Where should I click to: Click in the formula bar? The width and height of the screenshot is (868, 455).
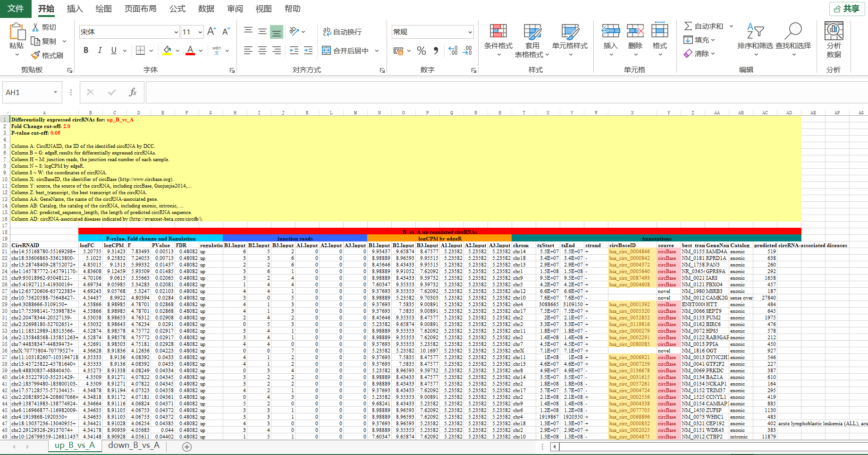click(506, 92)
